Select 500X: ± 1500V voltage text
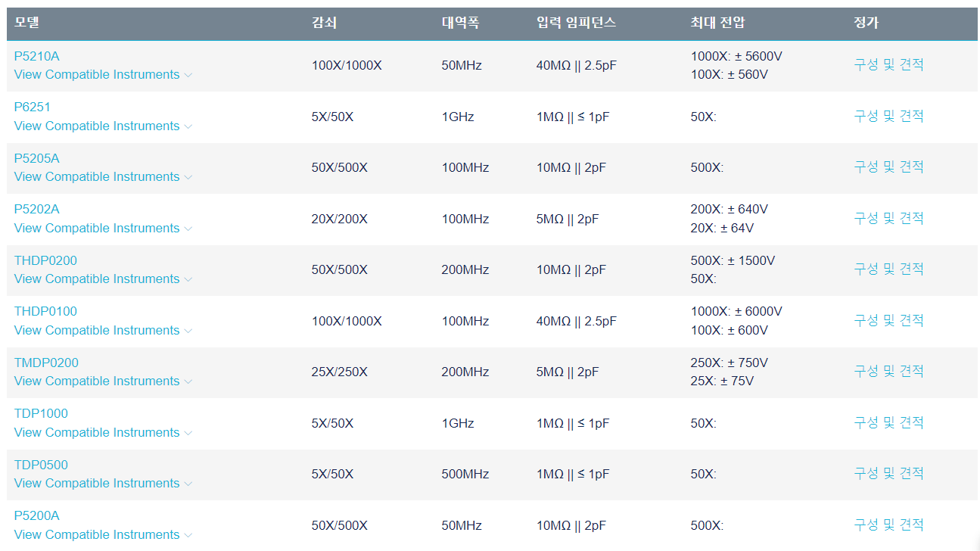The height and width of the screenshot is (551, 980). click(733, 260)
